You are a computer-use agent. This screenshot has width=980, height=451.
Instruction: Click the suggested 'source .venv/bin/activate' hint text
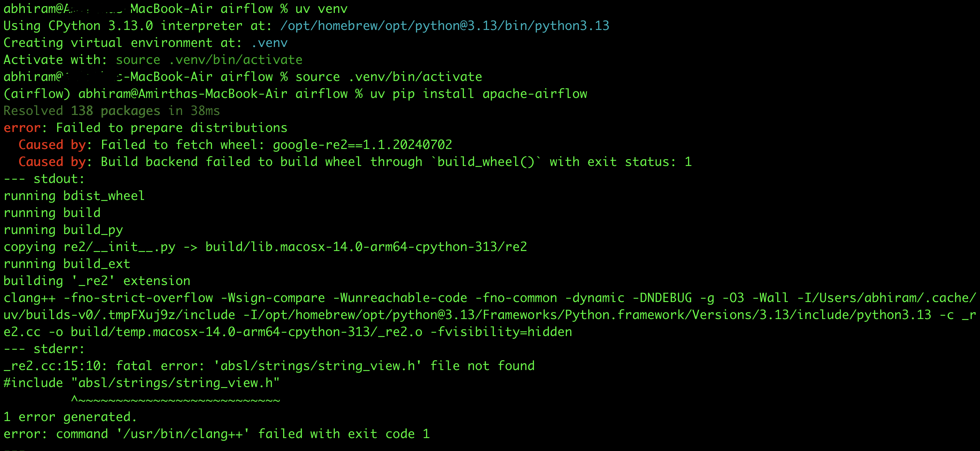(x=209, y=60)
